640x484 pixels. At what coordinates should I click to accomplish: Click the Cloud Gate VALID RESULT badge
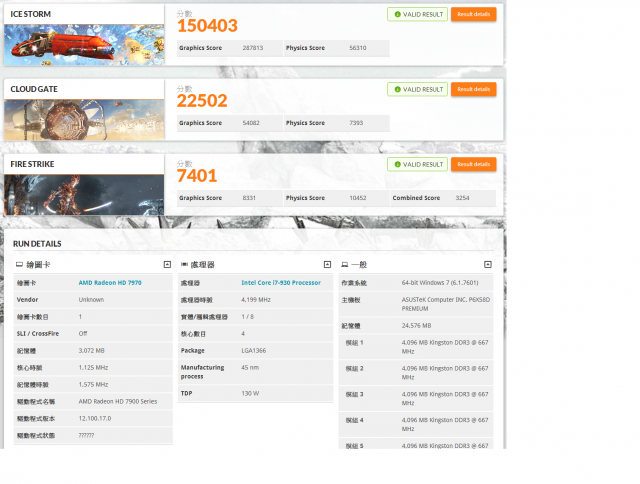point(418,89)
